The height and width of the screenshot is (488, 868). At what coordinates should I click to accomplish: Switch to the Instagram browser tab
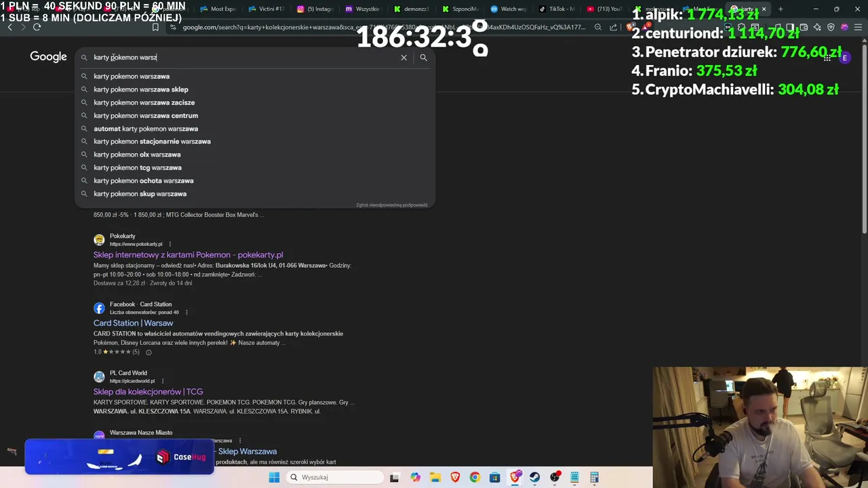315,9
